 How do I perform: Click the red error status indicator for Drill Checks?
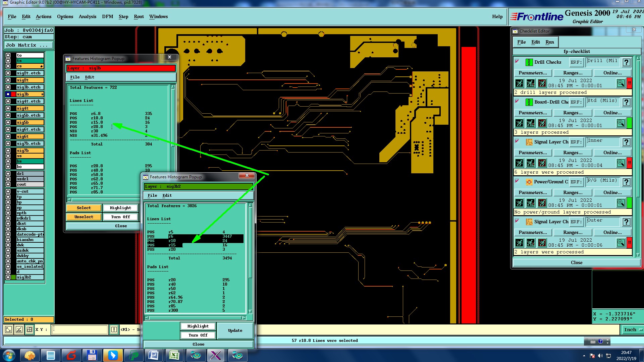pos(630,83)
